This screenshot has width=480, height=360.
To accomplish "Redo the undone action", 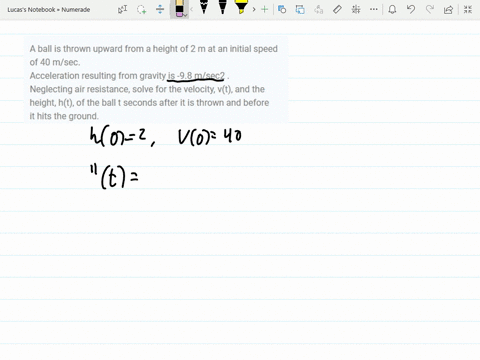I will (x=430, y=9).
